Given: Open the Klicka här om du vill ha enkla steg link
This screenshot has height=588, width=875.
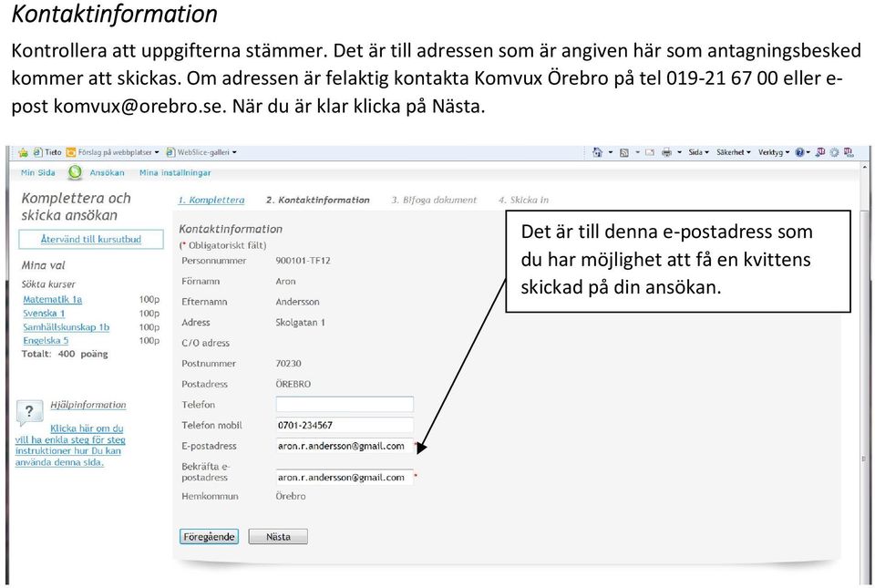Looking at the screenshot, I should coord(70,445).
